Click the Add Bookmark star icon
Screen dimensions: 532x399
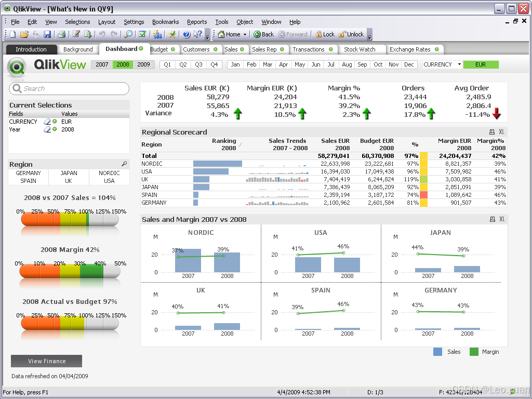[x=172, y=34]
